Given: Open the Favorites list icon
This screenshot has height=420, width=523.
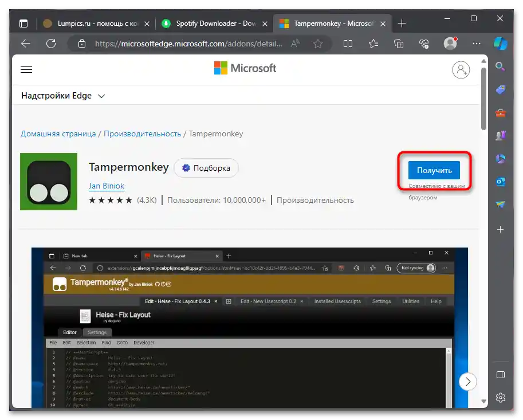Looking at the screenshot, I should tap(373, 44).
